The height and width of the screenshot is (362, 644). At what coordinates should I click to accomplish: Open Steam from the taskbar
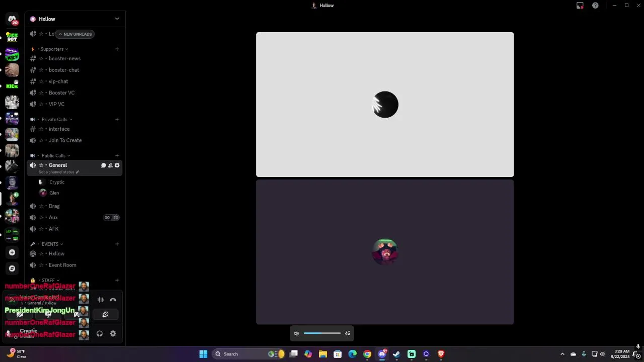[x=396, y=354]
